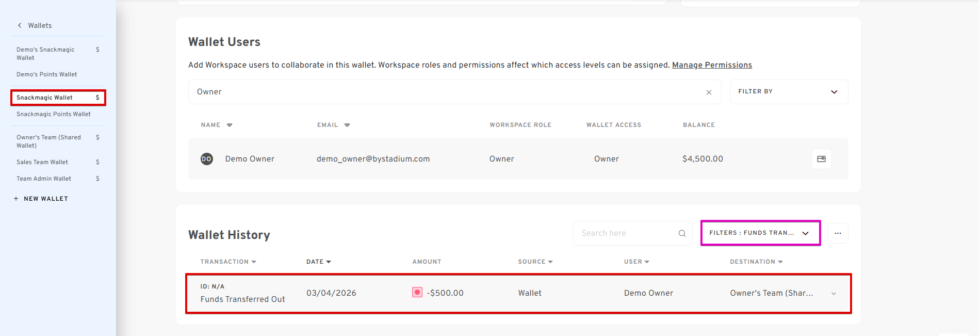Click the back arrow beside Wallets
980x336 pixels.
[20, 25]
